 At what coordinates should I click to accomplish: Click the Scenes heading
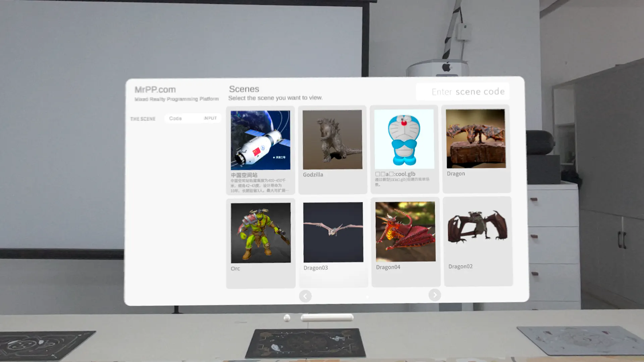coord(244,89)
